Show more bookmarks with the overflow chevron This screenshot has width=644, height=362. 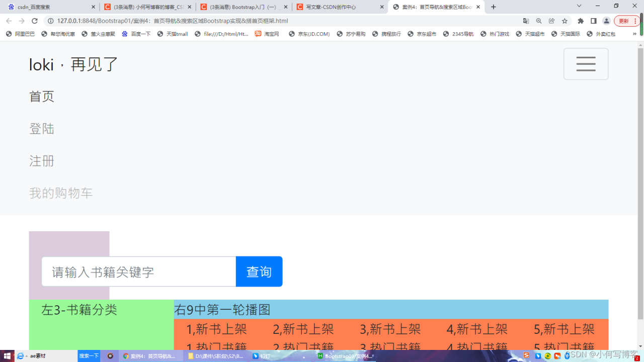[x=634, y=34]
